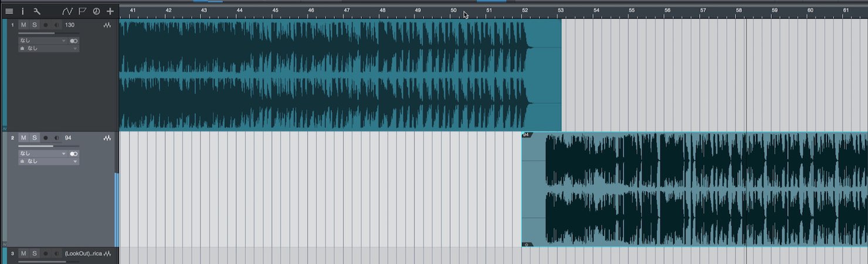Click track 2 clip bottom-left corner handle

[527, 244]
